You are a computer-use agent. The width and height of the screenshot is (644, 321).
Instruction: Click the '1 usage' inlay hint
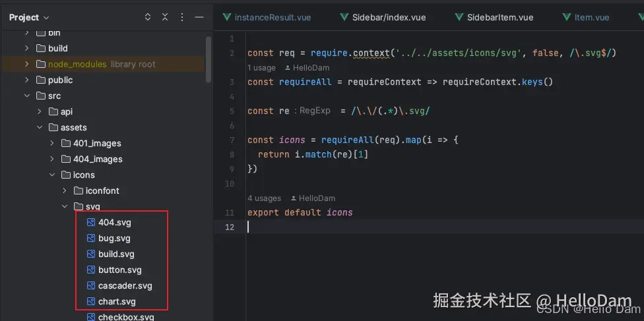coord(261,68)
